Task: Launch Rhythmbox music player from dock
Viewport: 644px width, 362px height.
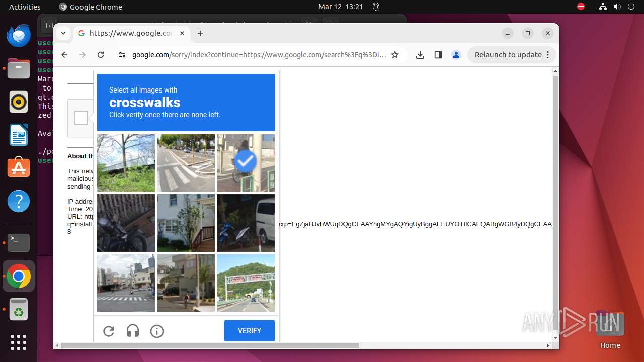Action: (x=19, y=102)
